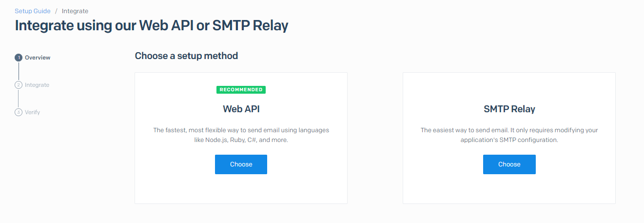Click the main page title heading
Viewport: 644px width, 223px height.
pyautogui.click(x=152, y=25)
